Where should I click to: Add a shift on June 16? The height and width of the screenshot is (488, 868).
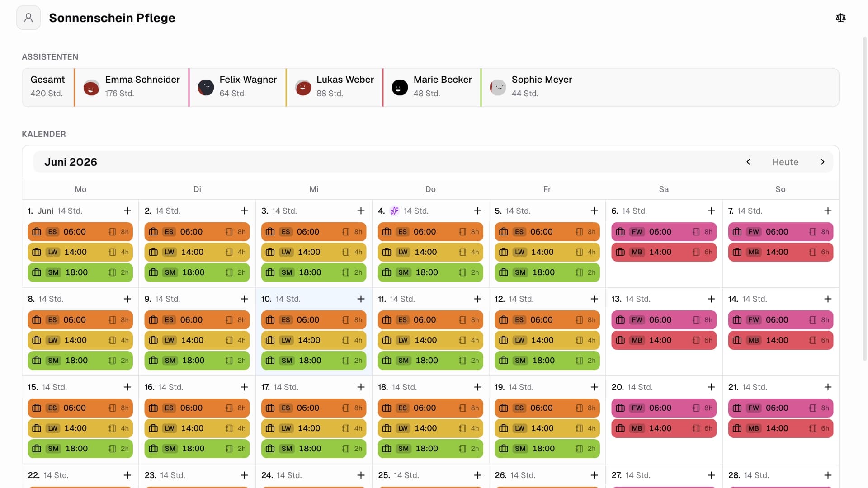click(244, 387)
